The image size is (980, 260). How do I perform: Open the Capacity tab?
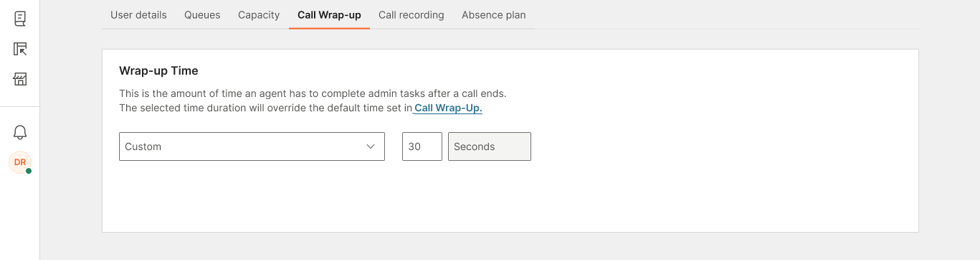click(x=259, y=14)
